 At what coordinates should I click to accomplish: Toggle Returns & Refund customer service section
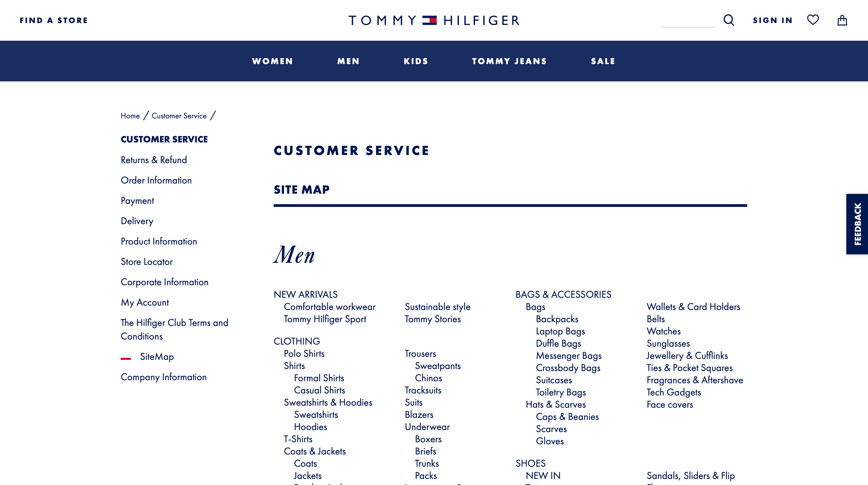coord(153,159)
